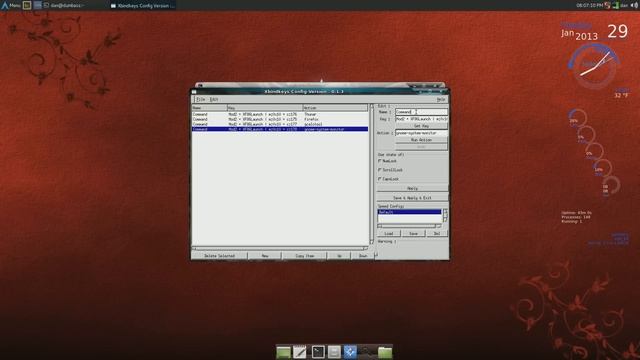Click the Save config button
Viewport: 640px width, 360px height.
[x=413, y=233]
